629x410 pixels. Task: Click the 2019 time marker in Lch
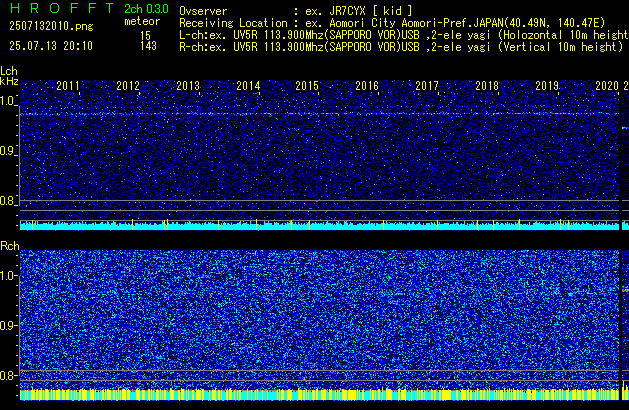(x=547, y=86)
